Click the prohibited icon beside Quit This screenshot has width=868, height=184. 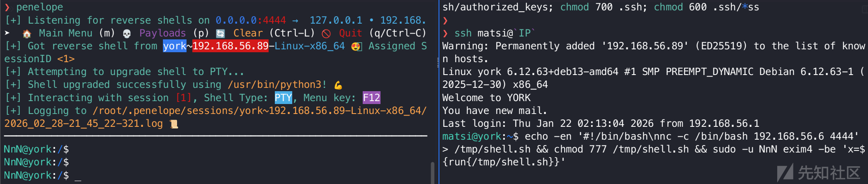326,34
